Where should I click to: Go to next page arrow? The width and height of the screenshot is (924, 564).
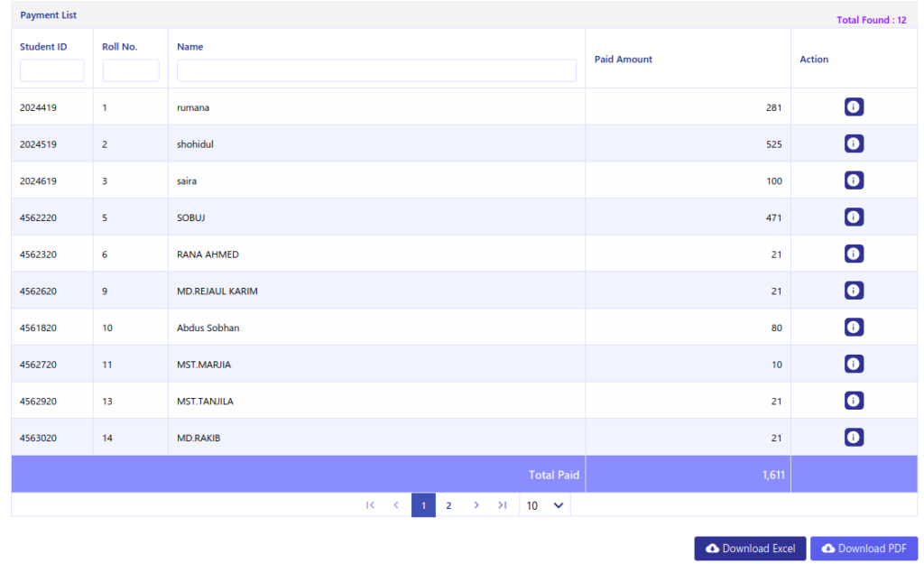click(476, 505)
